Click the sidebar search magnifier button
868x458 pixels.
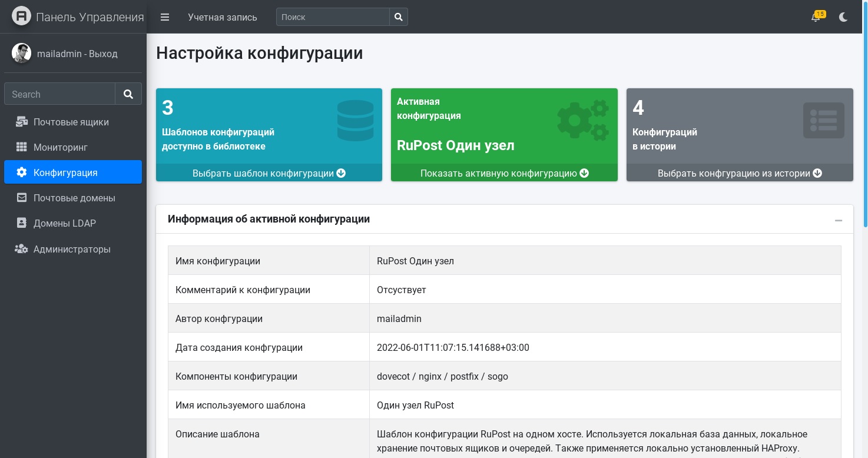click(x=128, y=94)
